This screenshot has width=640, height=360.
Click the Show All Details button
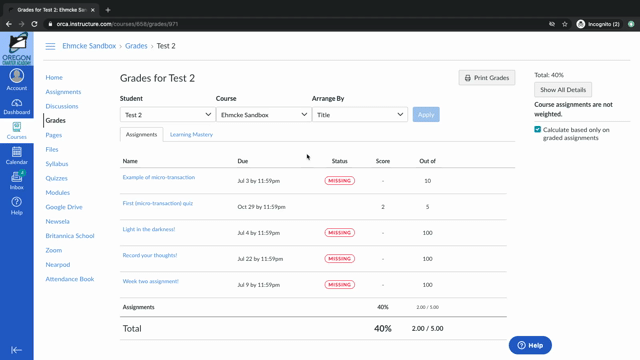(563, 89)
